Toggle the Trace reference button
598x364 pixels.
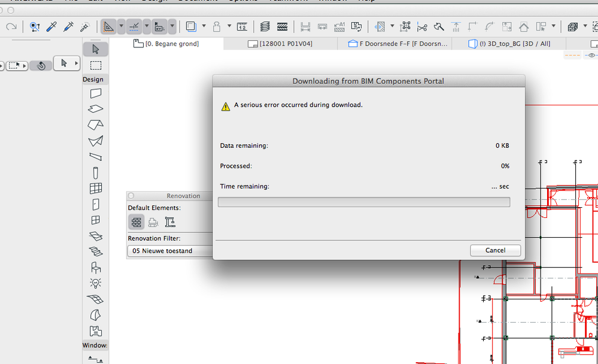(191, 26)
